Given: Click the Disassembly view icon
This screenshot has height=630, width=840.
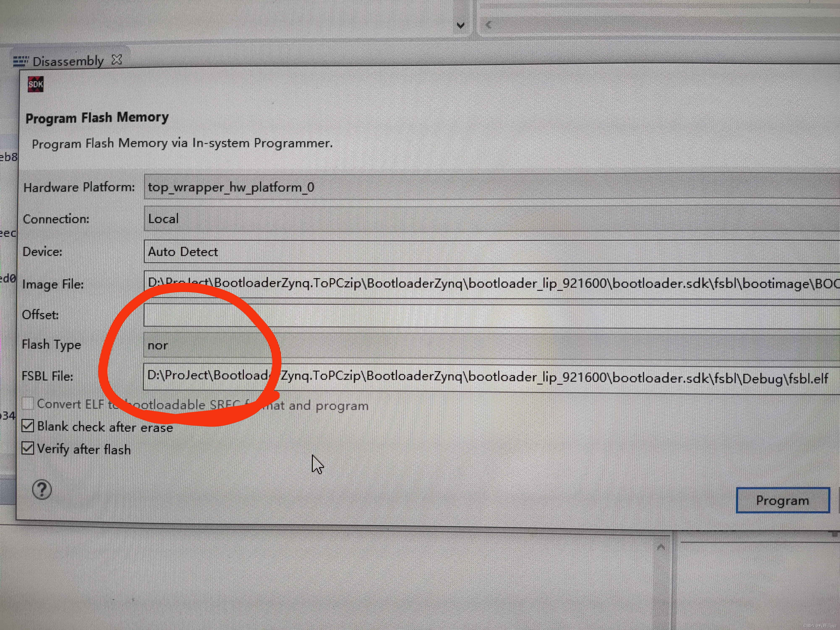Looking at the screenshot, I should pyautogui.click(x=21, y=61).
